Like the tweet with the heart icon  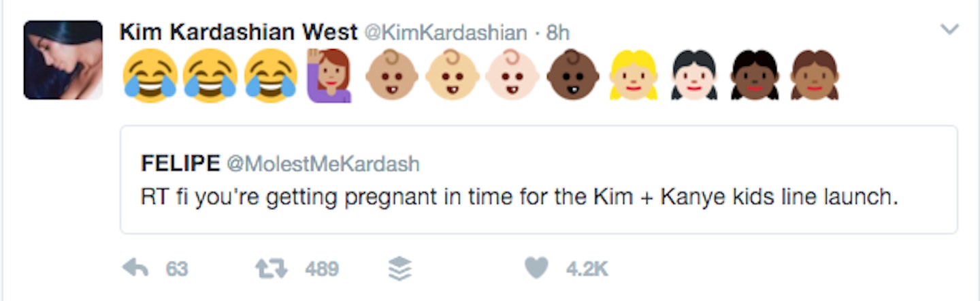(x=537, y=270)
